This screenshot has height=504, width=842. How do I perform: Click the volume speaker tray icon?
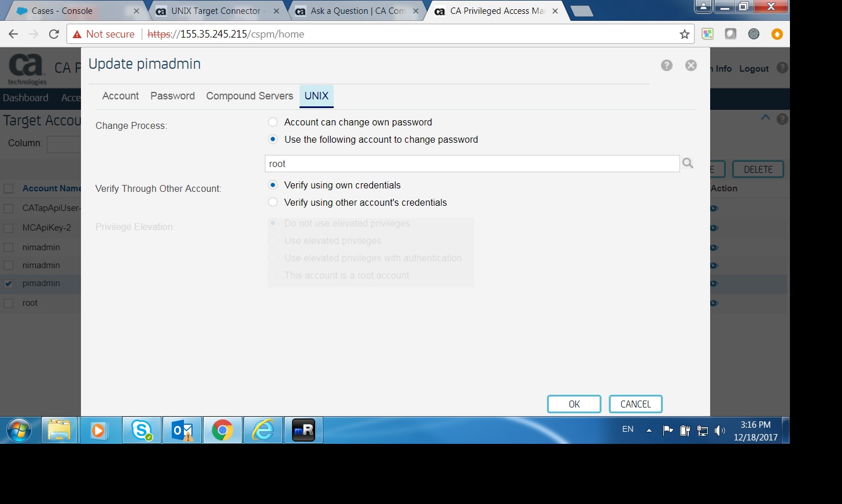point(720,430)
